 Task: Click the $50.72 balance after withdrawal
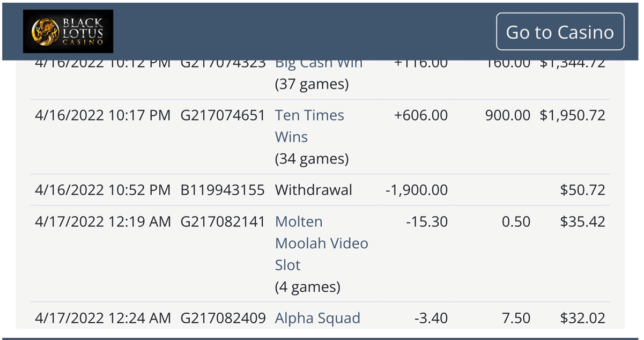point(582,190)
